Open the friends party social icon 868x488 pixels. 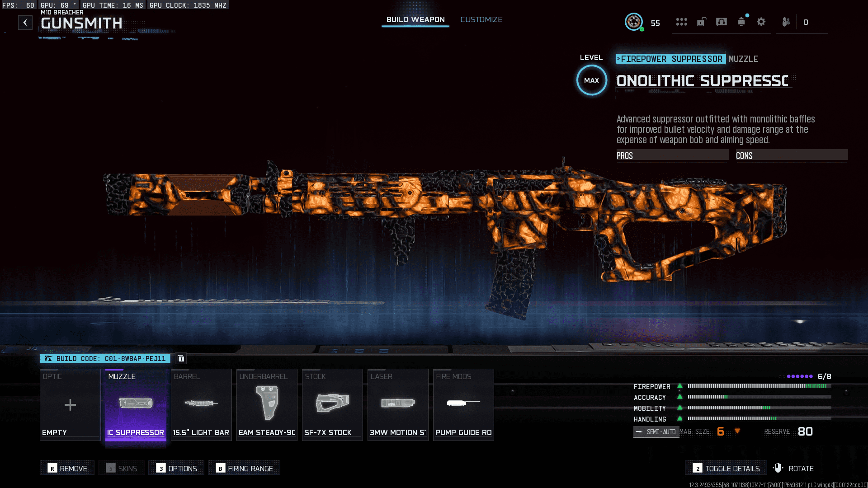click(x=786, y=22)
